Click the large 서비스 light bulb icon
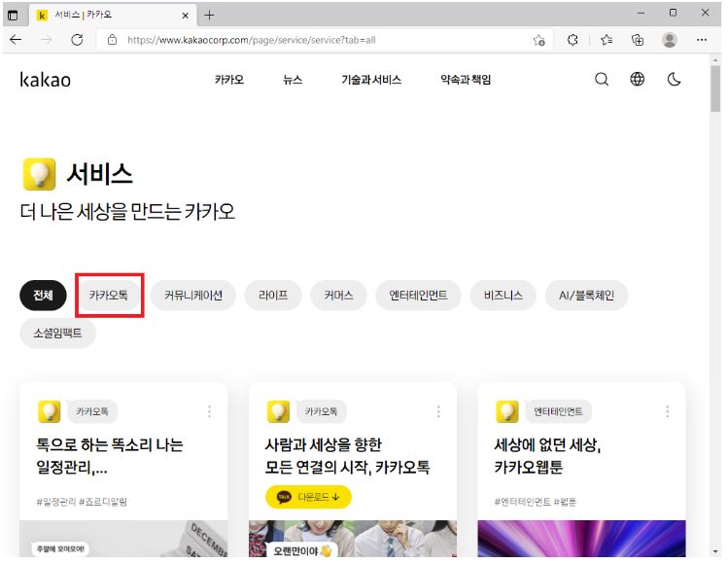The height and width of the screenshot is (563, 728). (39, 174)
